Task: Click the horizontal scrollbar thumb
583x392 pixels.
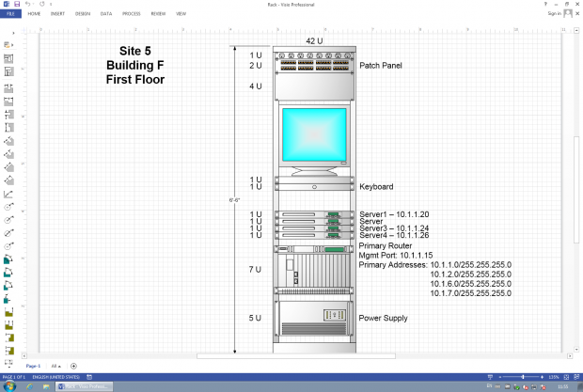Action: [296, 356]
